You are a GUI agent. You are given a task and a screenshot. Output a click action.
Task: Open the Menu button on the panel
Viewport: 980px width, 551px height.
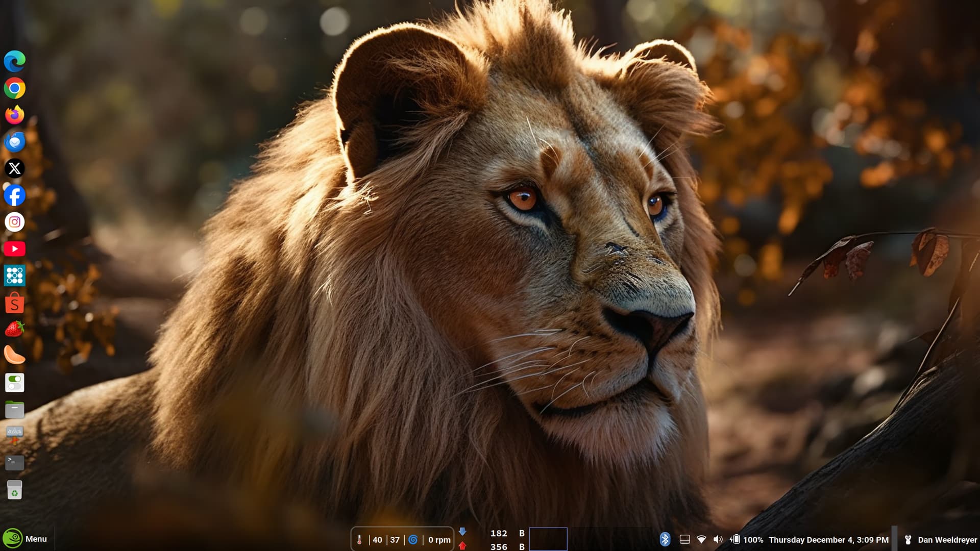pos(26,539)
